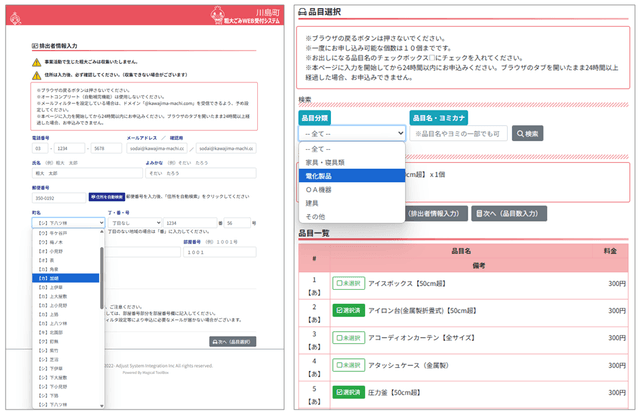Screen dimensions: 640x412
Task: Choose ＯＡ機器 in category list
Action: click(352, 189)
